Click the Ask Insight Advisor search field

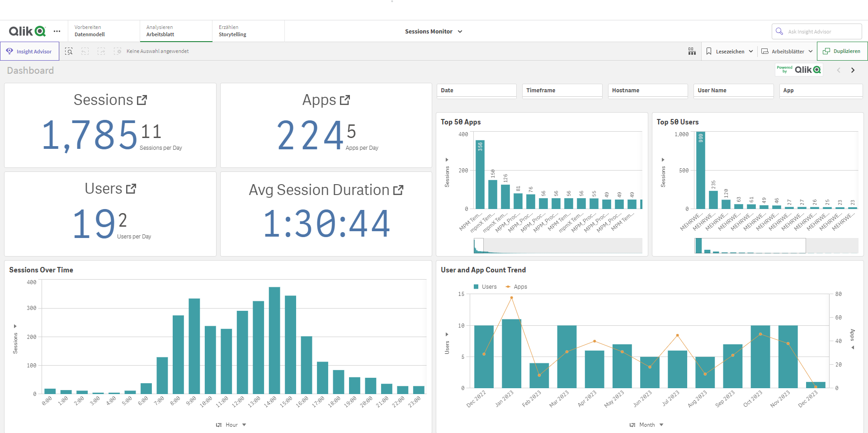pyautogui.click(x=816, y=32)
